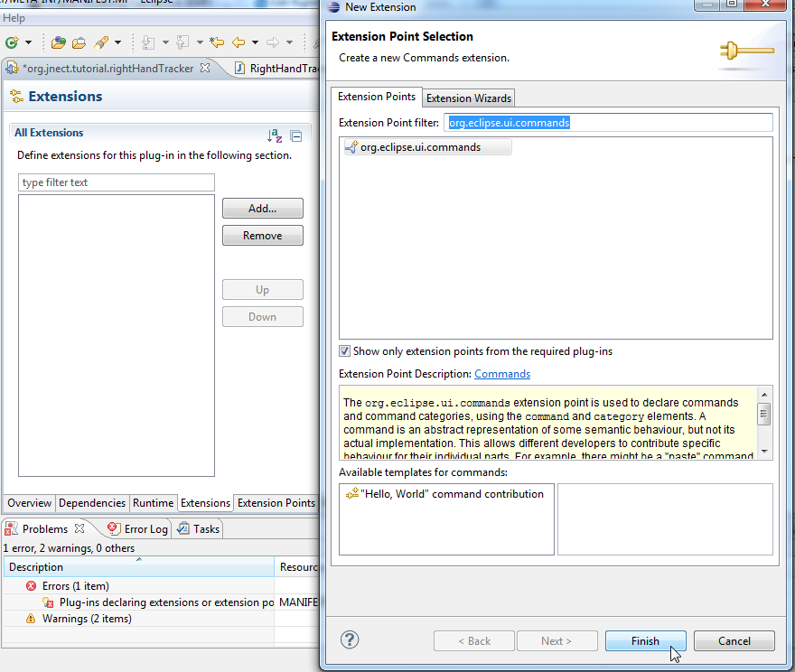Click the alphabetical sort icon in All Extensions
This screenshot has height=672, width=795.
pyautogui.click(x=275, y=135)
